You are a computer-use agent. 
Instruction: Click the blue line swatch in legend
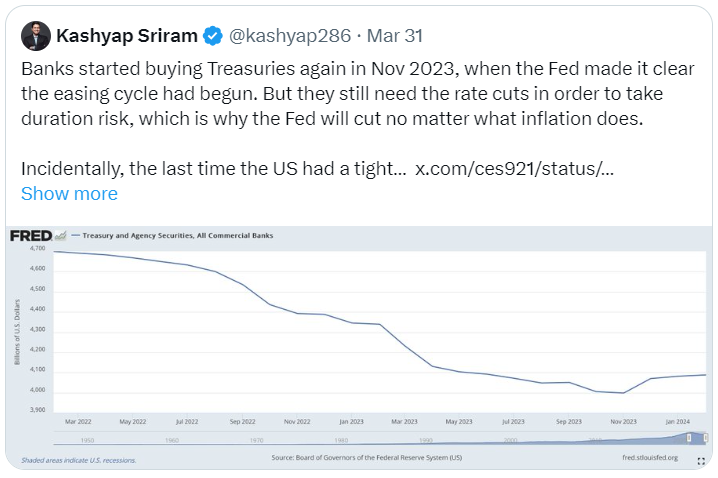(75, 236)
